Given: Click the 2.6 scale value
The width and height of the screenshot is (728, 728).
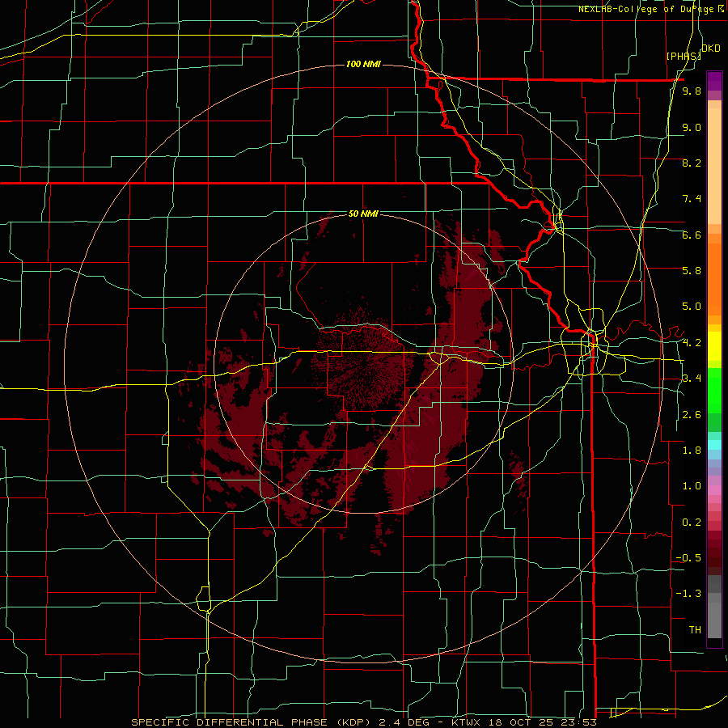Looking at the screenshot, I should tap(692, 415).
